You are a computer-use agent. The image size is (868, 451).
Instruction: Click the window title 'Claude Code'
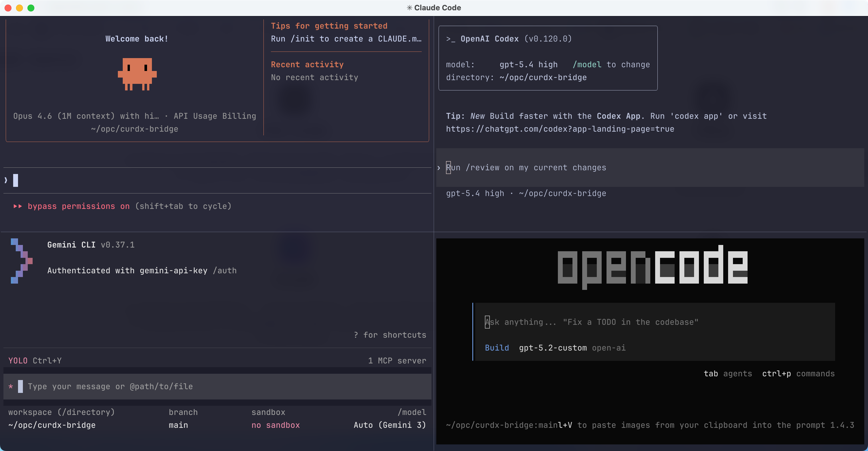pyautogui.click(x=437, y=8)
